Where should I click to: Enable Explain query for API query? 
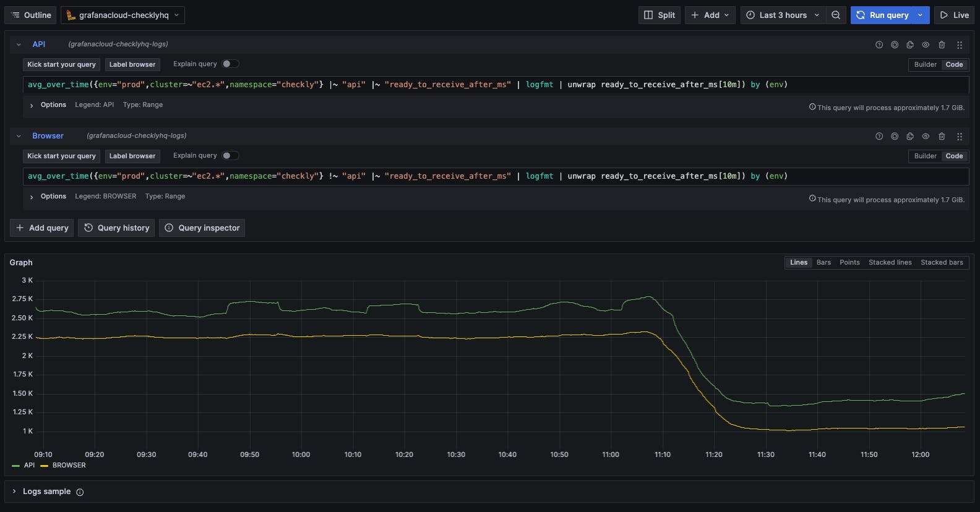(230, 64)
